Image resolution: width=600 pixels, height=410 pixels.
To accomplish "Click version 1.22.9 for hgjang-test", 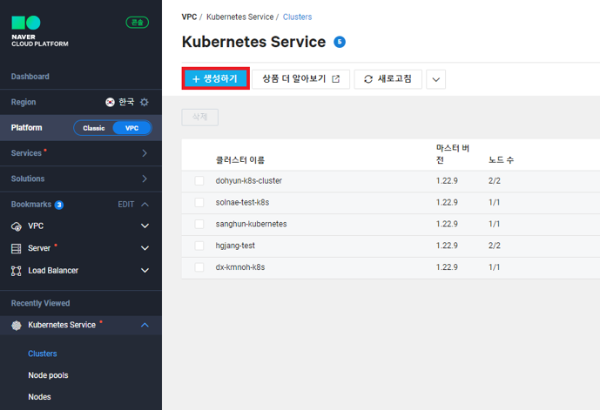I will coord(447,245).
